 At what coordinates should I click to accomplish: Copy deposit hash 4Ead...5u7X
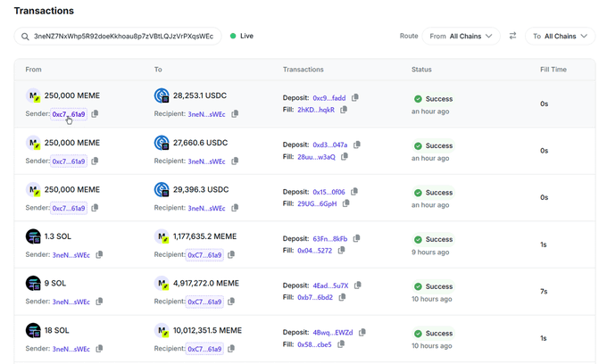tap(358, 285)
